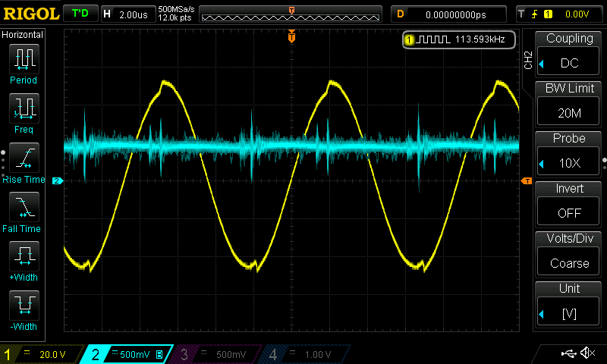Select the Freq measurement icon
Screen dimensions: 607x364
tap(24, 108)
